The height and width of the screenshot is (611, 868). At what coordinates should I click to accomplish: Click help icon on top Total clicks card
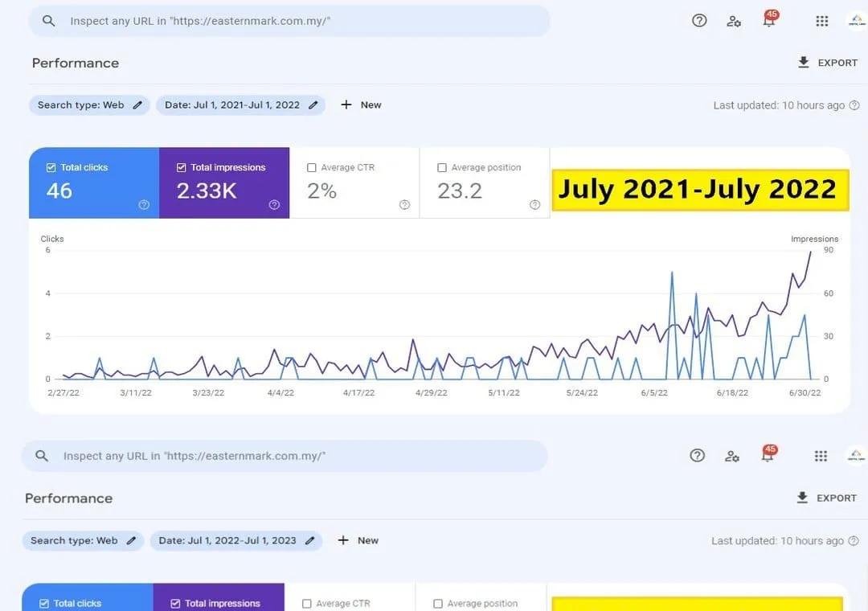[144, 205]
